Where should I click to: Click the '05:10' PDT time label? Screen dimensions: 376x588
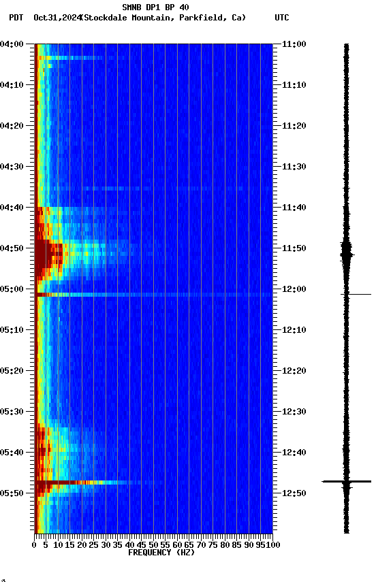pos(12,330)
